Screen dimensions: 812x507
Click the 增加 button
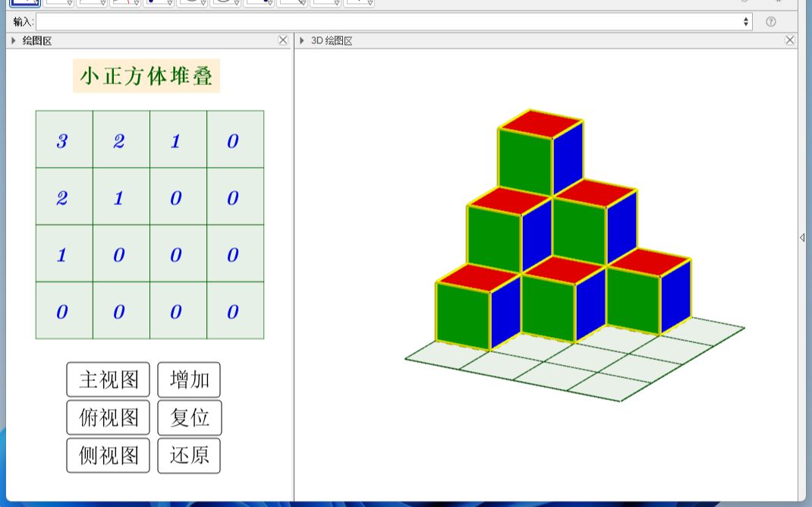[x=189, y=379]
